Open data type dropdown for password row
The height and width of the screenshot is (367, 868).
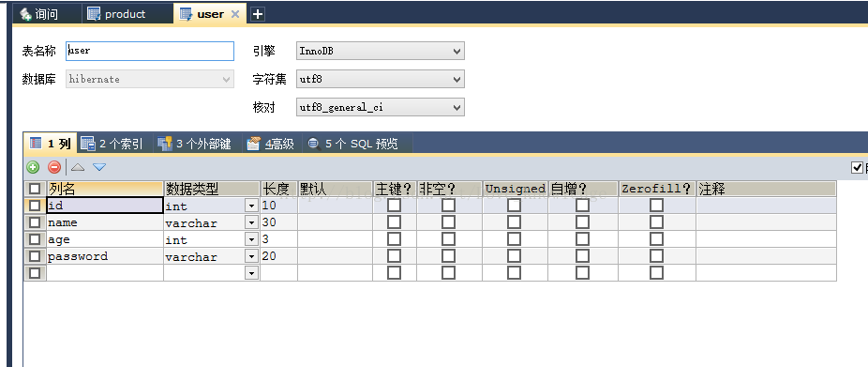[252, 256]
